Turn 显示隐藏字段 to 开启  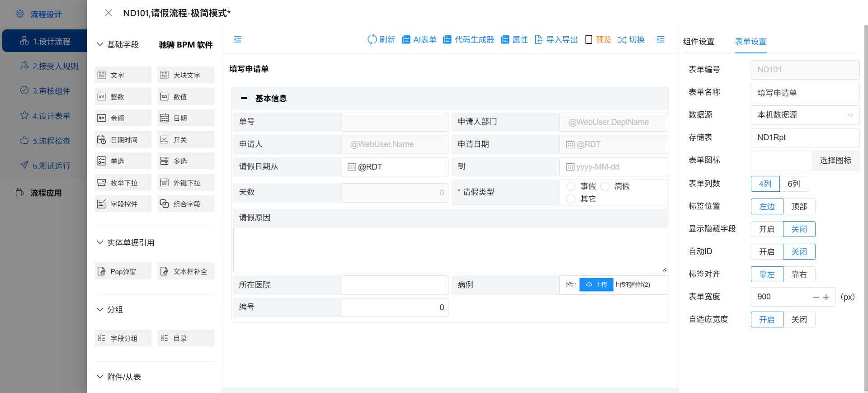767,229
